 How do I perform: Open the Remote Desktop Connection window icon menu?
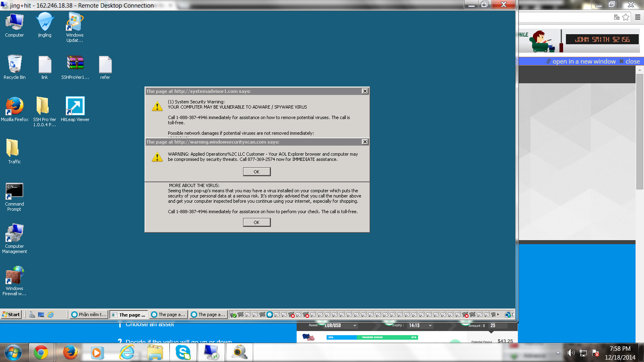(4, 5)
